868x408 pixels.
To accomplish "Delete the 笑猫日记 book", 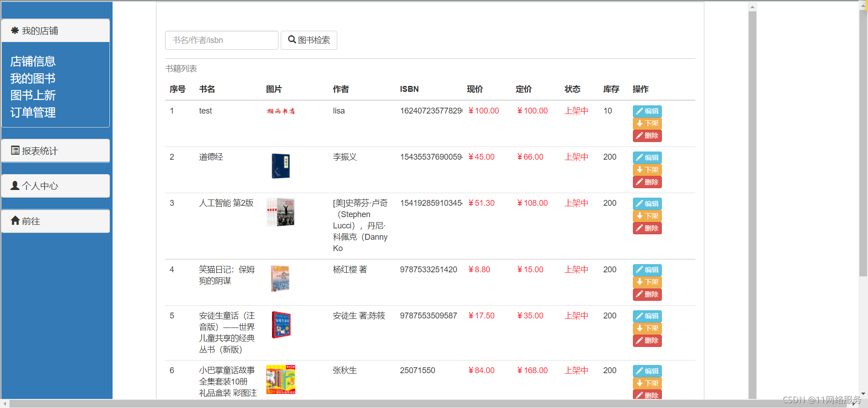I will coord(647,294).
